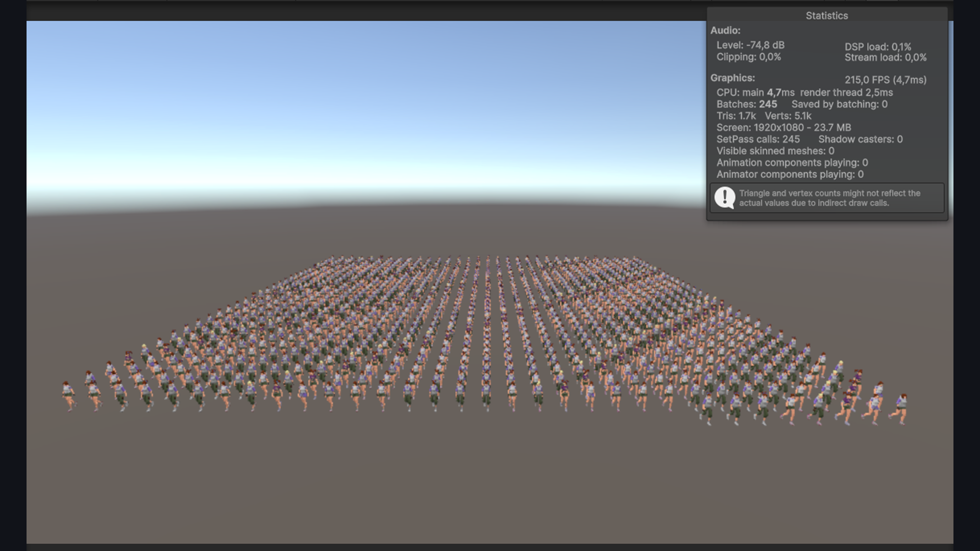Click the Tris: 1.7k count
This screenshot has height=551, width=980.
click(736, 116)
